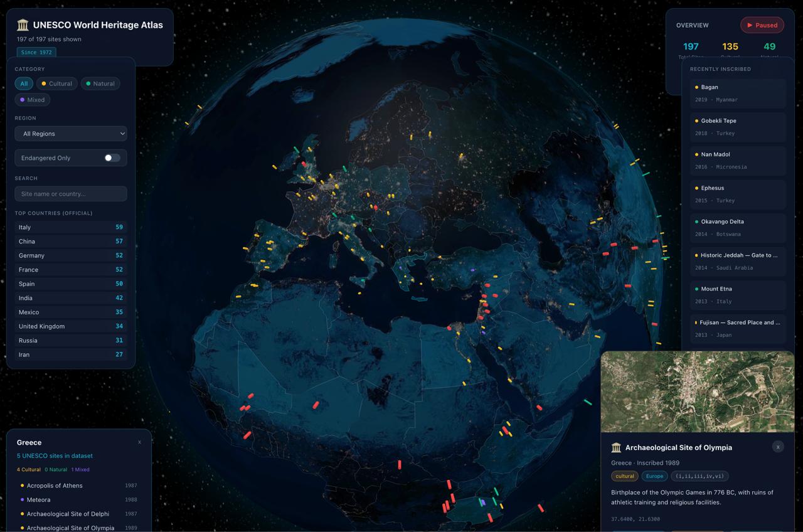This screenshot has width=803, height=532.
Task: Click the green natural dot next to Okavango Delta
Action: 696,221
